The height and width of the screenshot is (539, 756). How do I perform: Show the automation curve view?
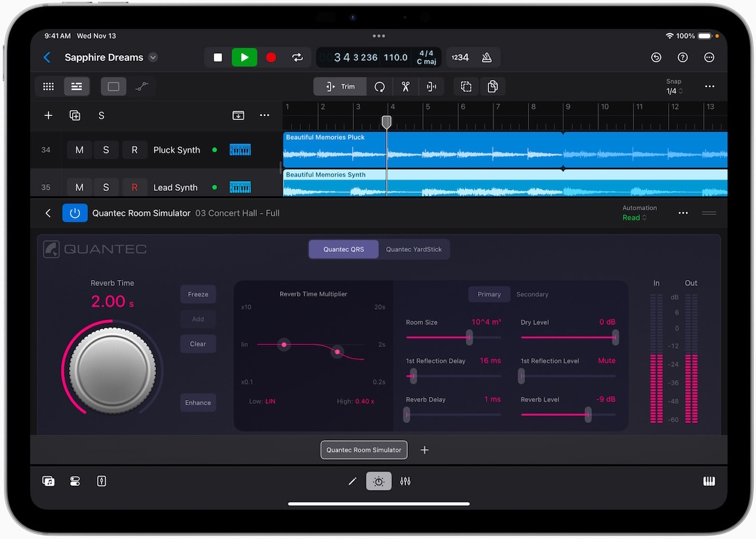click(142, 87)
